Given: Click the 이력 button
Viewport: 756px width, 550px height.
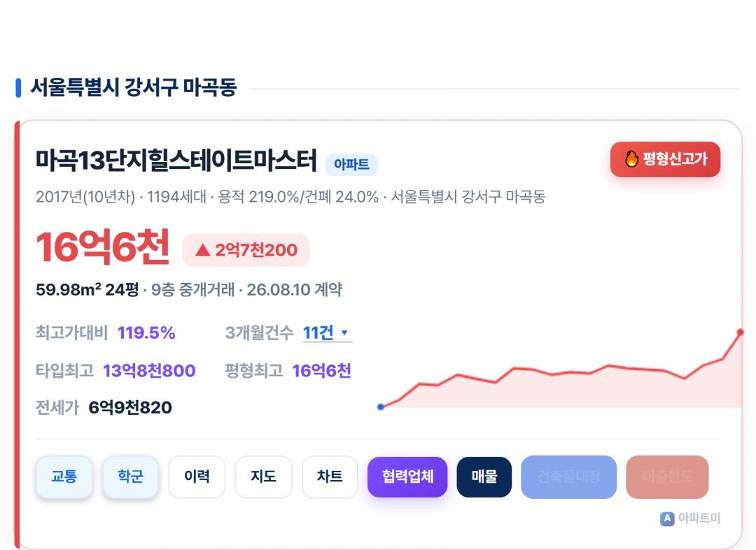Looking at the screenshot, I should pyautogui.click(x=197, y=476).
